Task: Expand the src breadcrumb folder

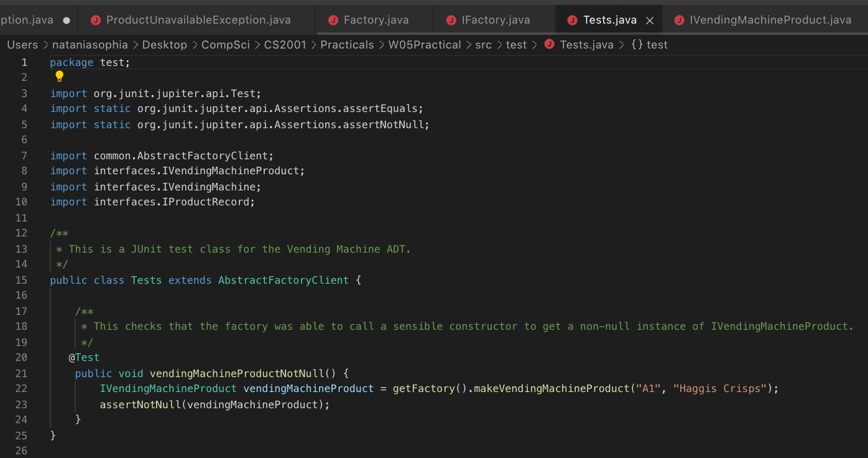Action: tap(484, 45)
